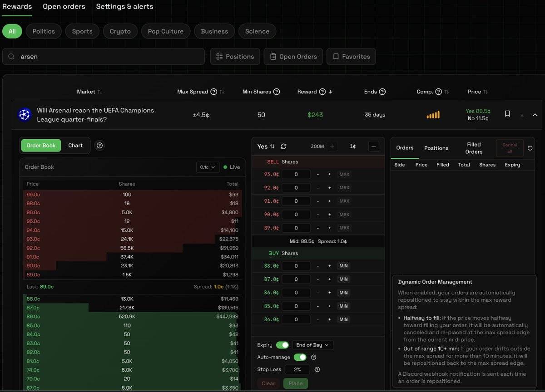The image size is (545, 392).
Task: Switch to the Rewards tab
Action: pos(17,6)
